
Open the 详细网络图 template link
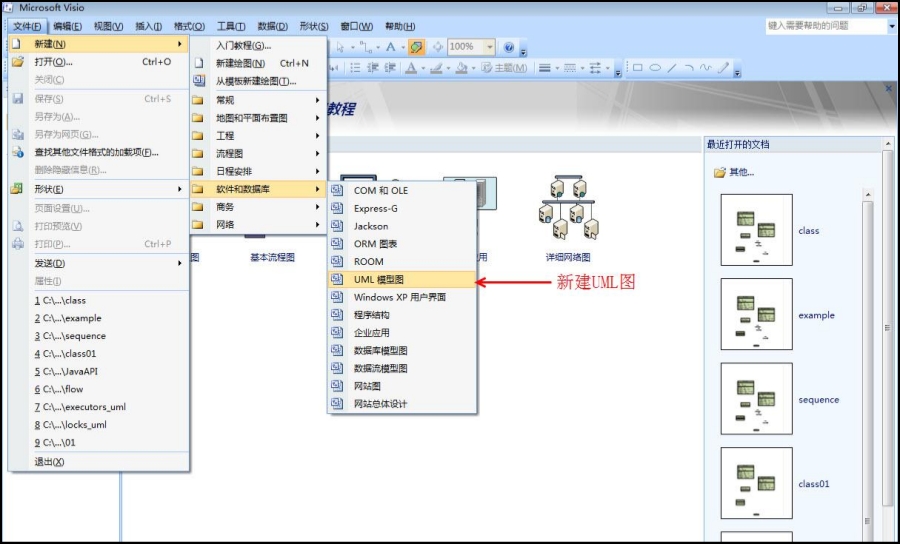click(x=568, y=258)
